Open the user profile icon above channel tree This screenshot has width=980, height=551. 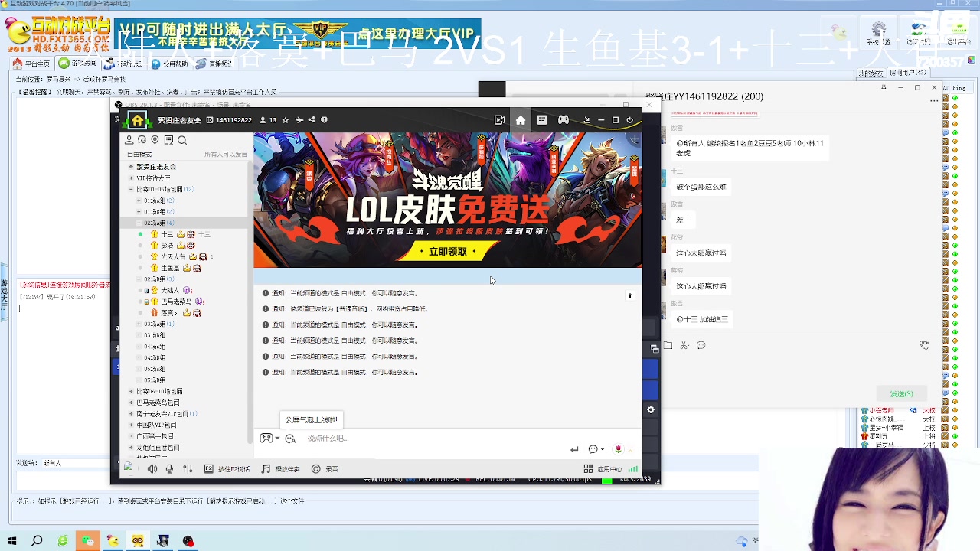click(129, 140)
